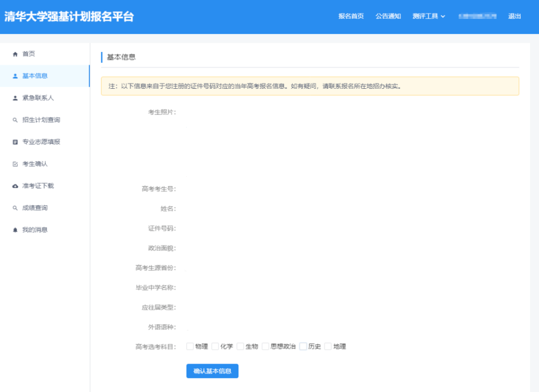Screen dimensions: 539x392
Task: Click the checkmark icon for 考生确认
Action: (x=15, y=164)
